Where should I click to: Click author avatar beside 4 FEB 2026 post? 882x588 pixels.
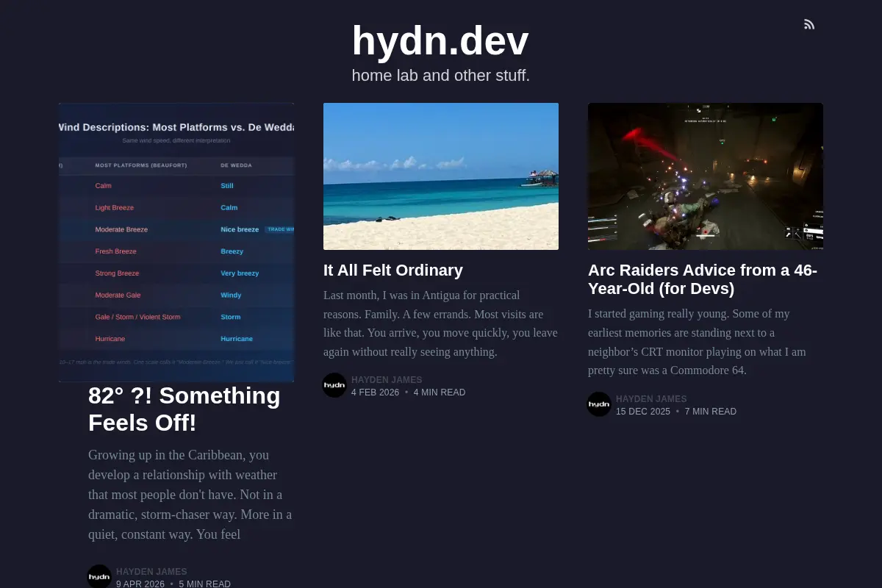334,385
